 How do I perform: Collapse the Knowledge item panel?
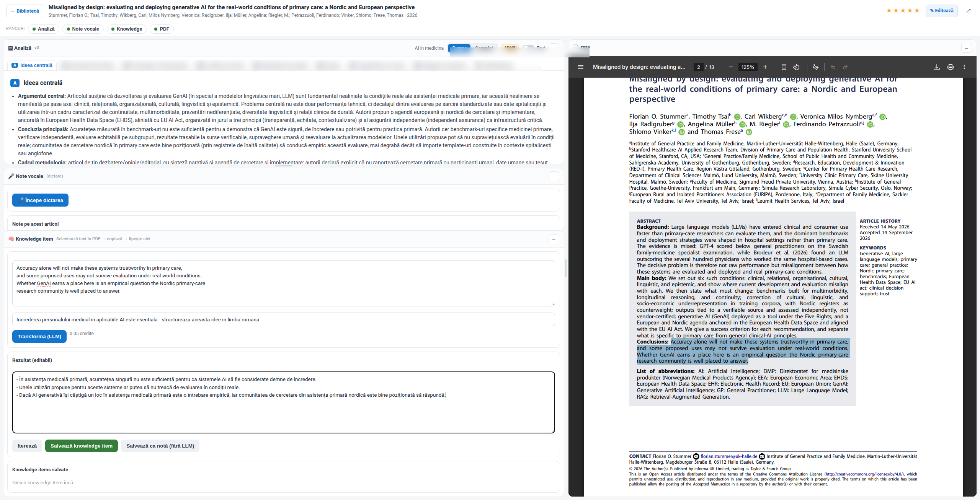point(554,239)
